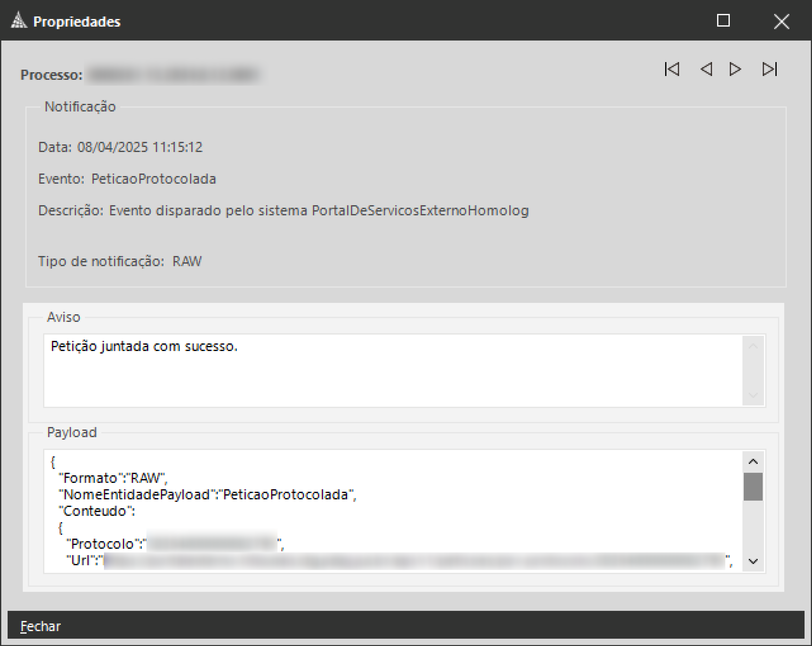The image size is (812, 646).
Task: Click the Notificação group title
Action: 80,107
